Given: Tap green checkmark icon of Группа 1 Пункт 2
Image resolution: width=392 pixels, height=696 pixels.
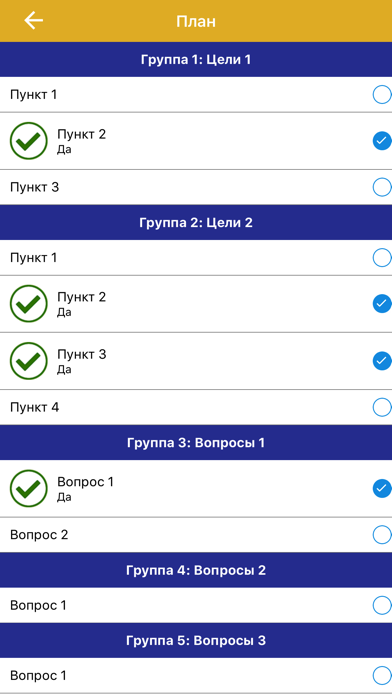Looking at the screenshot, I should [28, 141].
